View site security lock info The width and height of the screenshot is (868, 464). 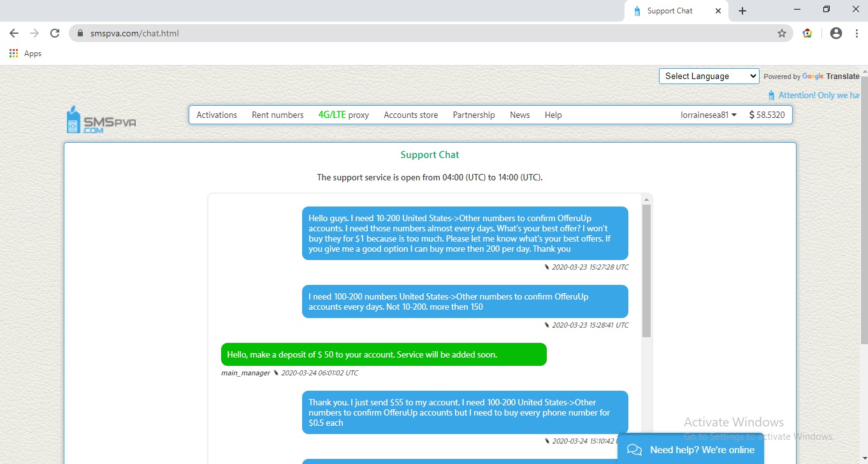80,33
